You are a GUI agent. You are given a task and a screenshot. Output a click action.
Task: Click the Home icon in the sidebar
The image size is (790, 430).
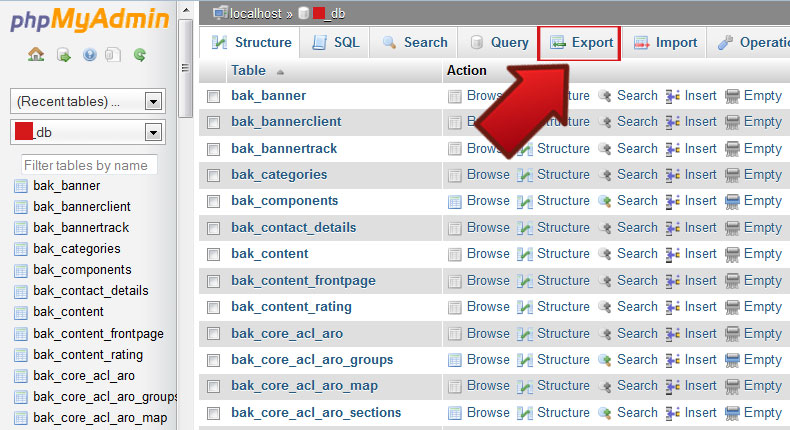coord(36,55)
